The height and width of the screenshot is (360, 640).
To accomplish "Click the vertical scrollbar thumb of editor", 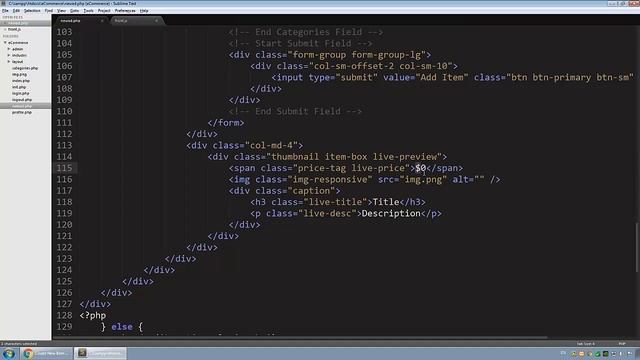I will [637, 247].
